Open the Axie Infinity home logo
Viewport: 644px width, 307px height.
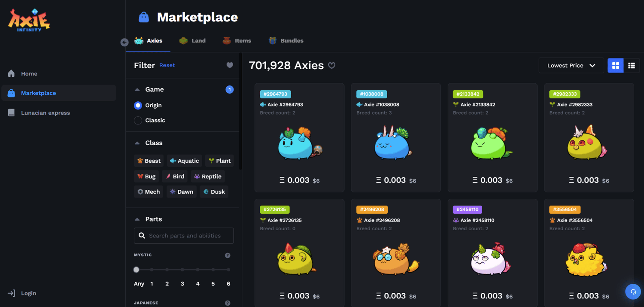[x=28, y=19]
